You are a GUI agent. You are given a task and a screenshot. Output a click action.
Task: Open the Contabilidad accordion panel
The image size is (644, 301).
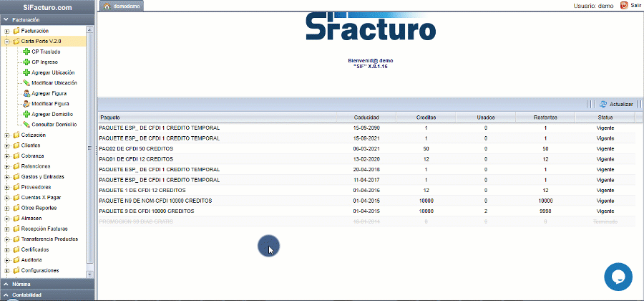click(x=47, y=295)
